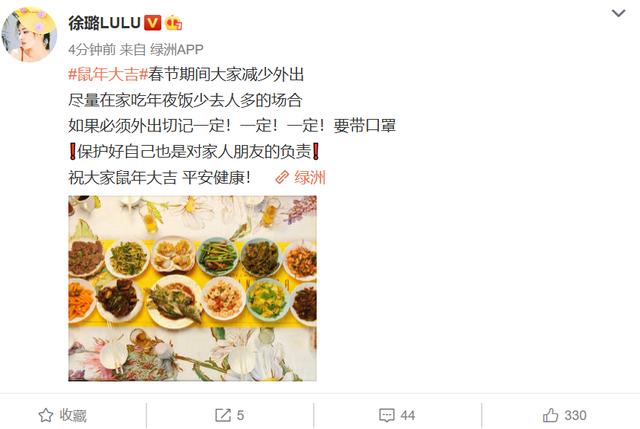Click the 徐璐LULU profile avatar
This screenshot has width=640, height=429.
pos(29,34)
